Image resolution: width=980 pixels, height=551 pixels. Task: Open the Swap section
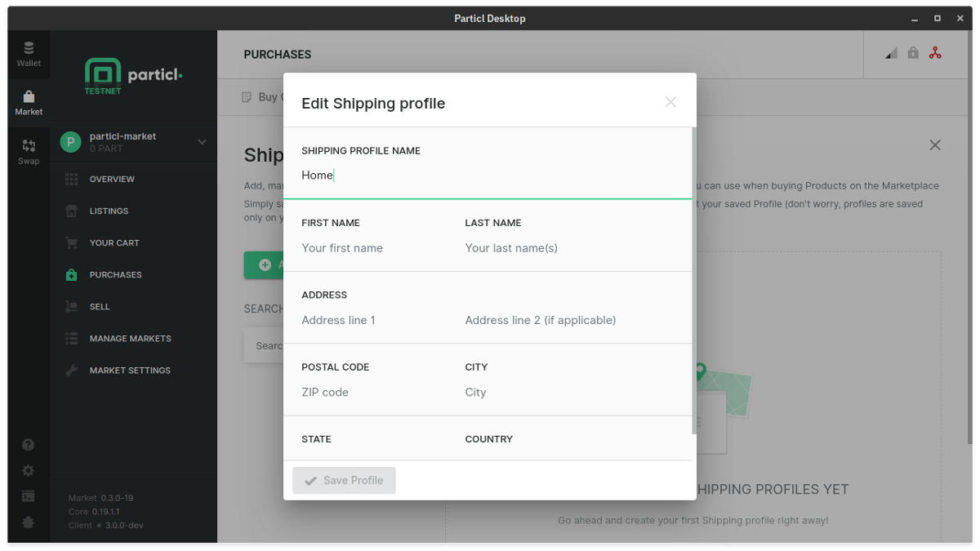[29, 153]
